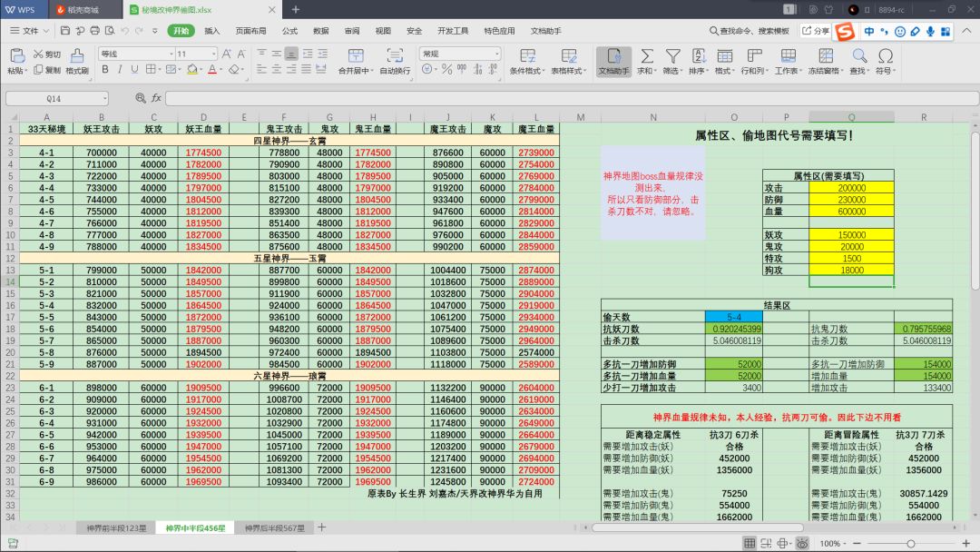The height and width of the screenshot is (552, 980).
Task: Toggle Italic formatting button
Action: point(120,69)
